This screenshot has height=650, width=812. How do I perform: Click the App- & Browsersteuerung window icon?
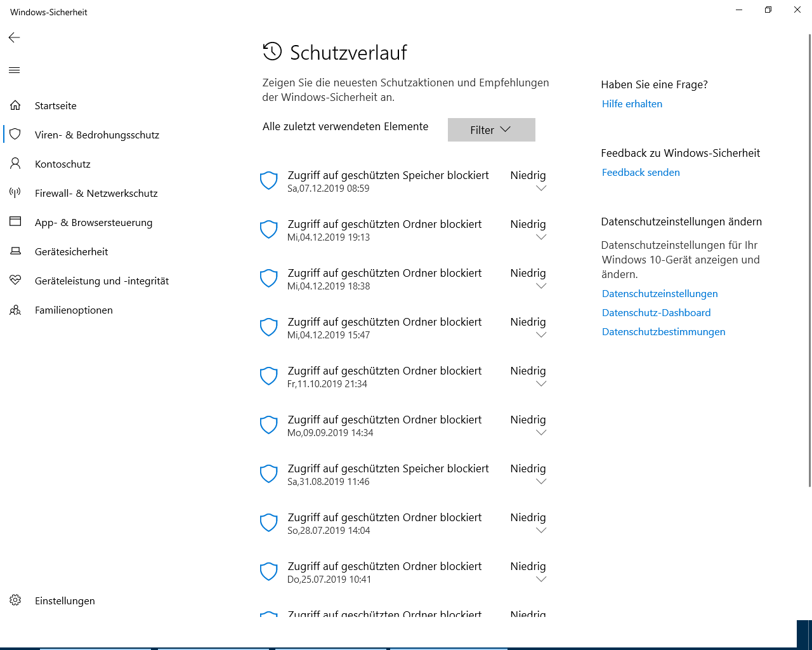[x=15, y=222]
